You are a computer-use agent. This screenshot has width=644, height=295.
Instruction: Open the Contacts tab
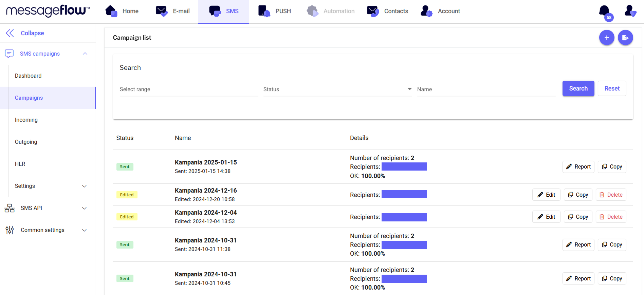pos(388,11)
